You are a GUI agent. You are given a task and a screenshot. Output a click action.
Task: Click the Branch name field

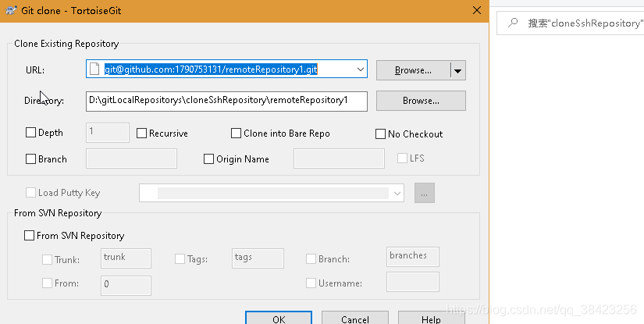pos(131,158)
